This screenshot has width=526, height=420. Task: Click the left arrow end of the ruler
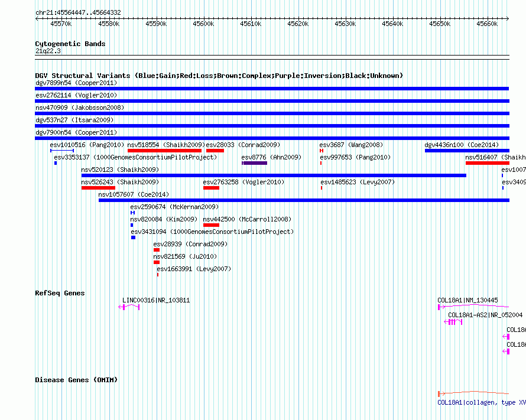[37, 19]
